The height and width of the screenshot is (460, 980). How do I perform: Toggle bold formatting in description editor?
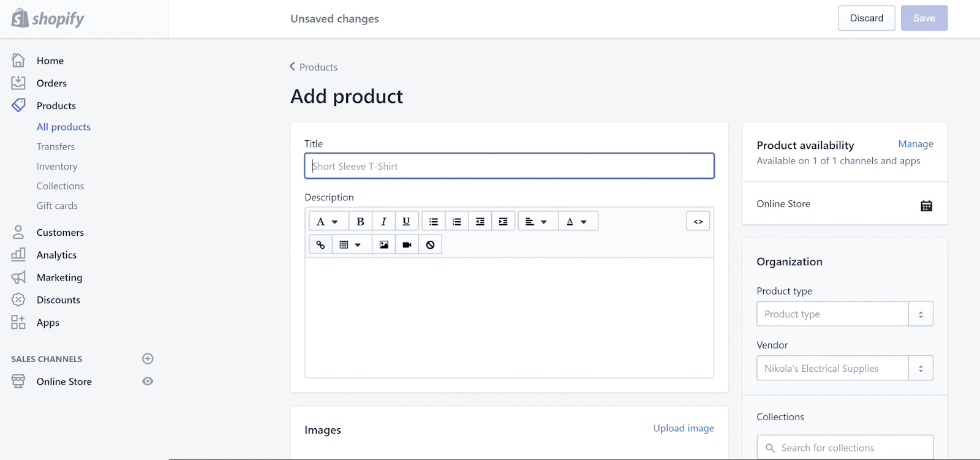(x=360, y=221)
